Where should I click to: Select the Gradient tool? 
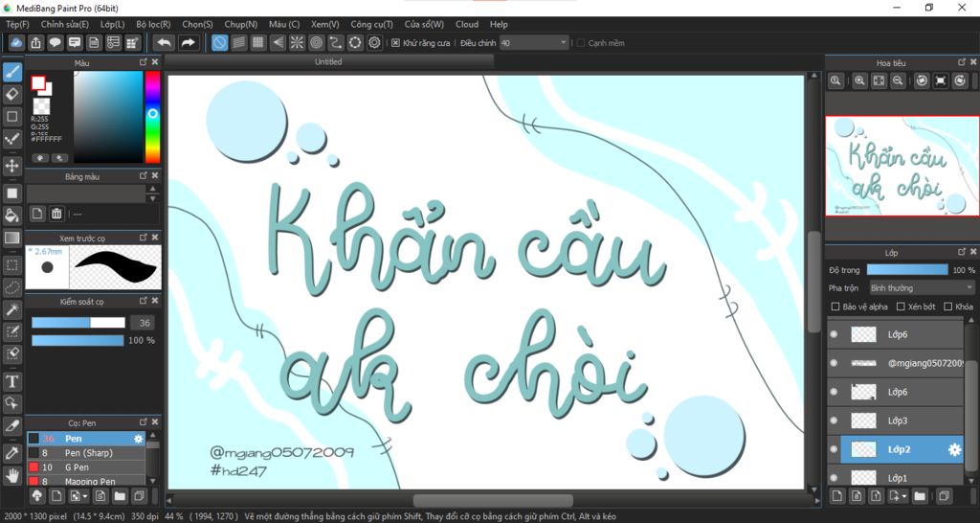(11, 238)
